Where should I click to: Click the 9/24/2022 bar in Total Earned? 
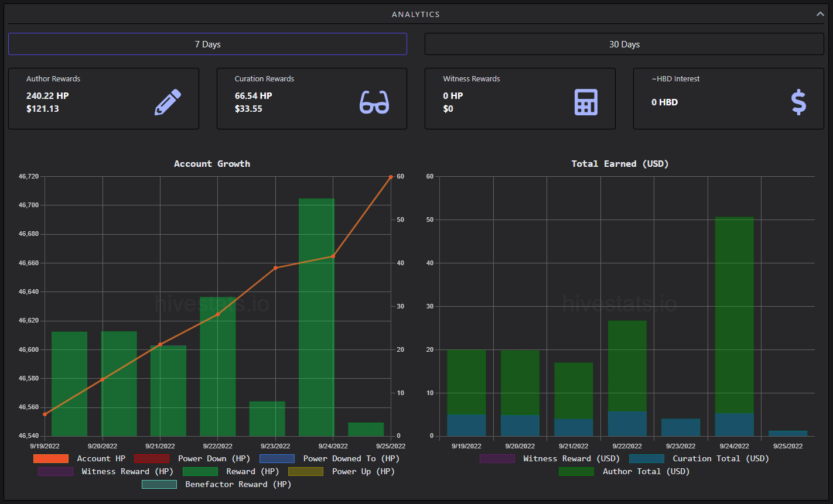(x=735, y=327)
